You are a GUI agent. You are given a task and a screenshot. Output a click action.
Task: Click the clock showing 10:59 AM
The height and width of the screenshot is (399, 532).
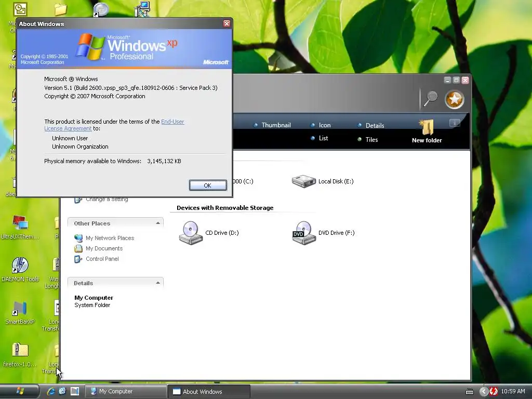513,391
